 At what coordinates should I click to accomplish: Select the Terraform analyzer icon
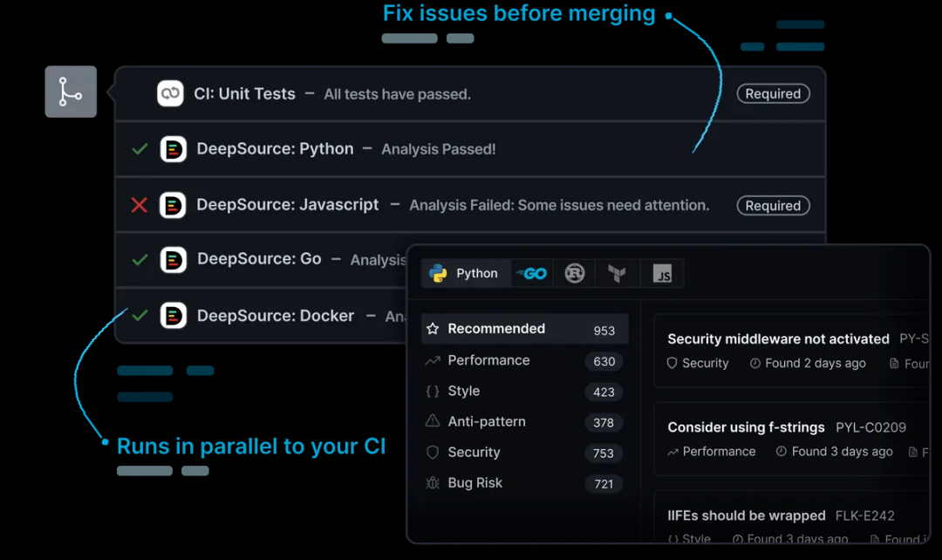618,272
